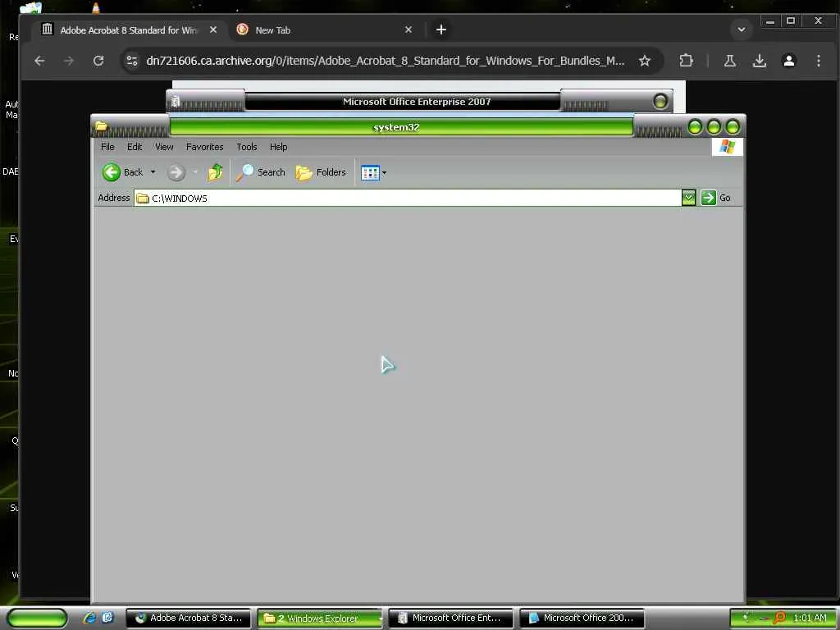
Task: Click the browser back arrow
Action: coord(39,61)
